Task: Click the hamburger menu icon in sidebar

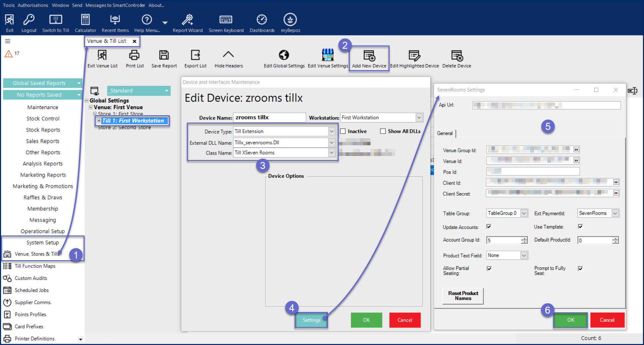Action: click(x=8, y=41)
